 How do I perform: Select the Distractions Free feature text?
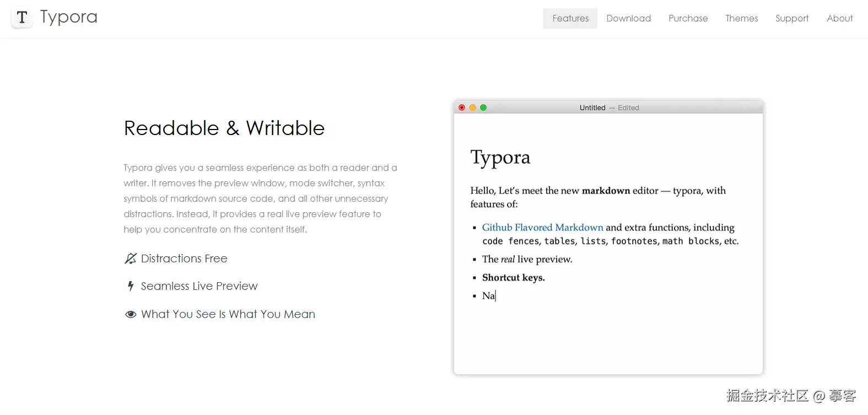[184, 258]
